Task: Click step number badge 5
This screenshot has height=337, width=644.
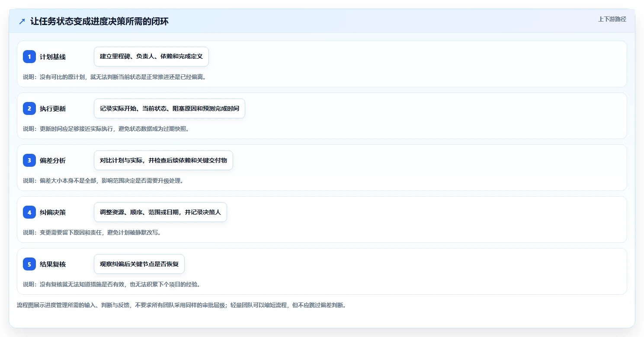Action: 29,264
